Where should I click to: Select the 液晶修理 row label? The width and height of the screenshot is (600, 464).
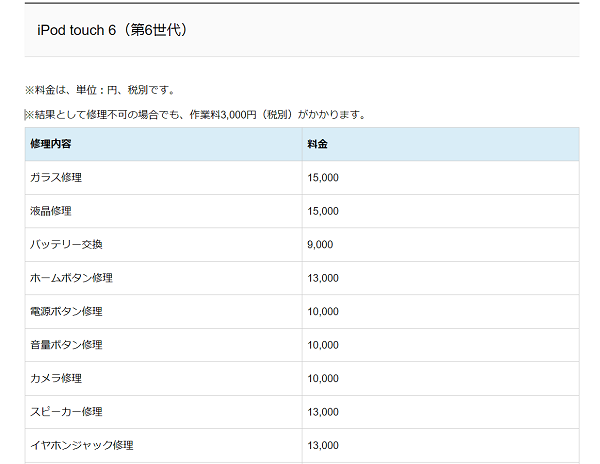[51, 211]
